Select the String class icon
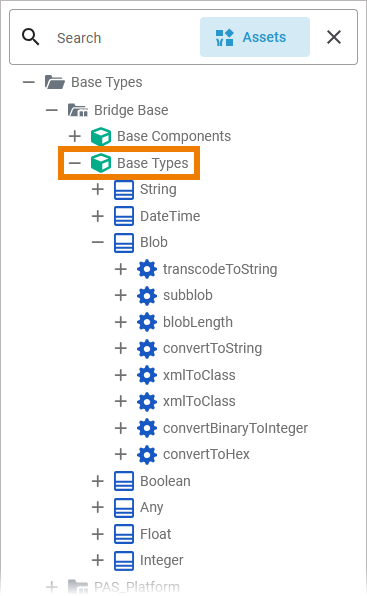 (x=124, y=190)
